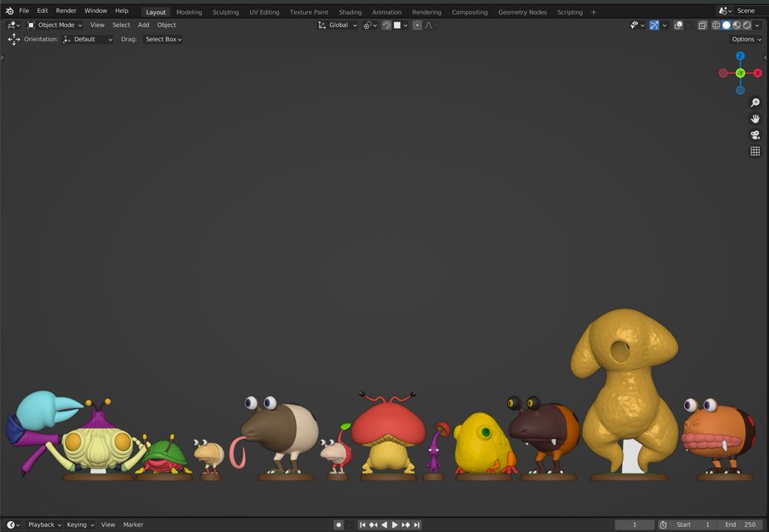Toggle viewport gizmos display
Screen dimensions: 769x532
(x=654, y=25)
